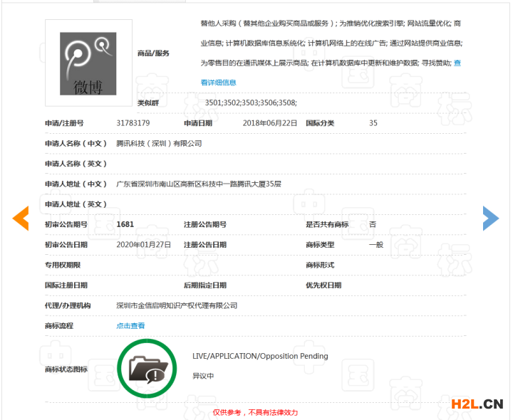This screenshot has height=420, width=513.
Task: Click the 申请人地址（中文） label
Action: coord(76,184)
